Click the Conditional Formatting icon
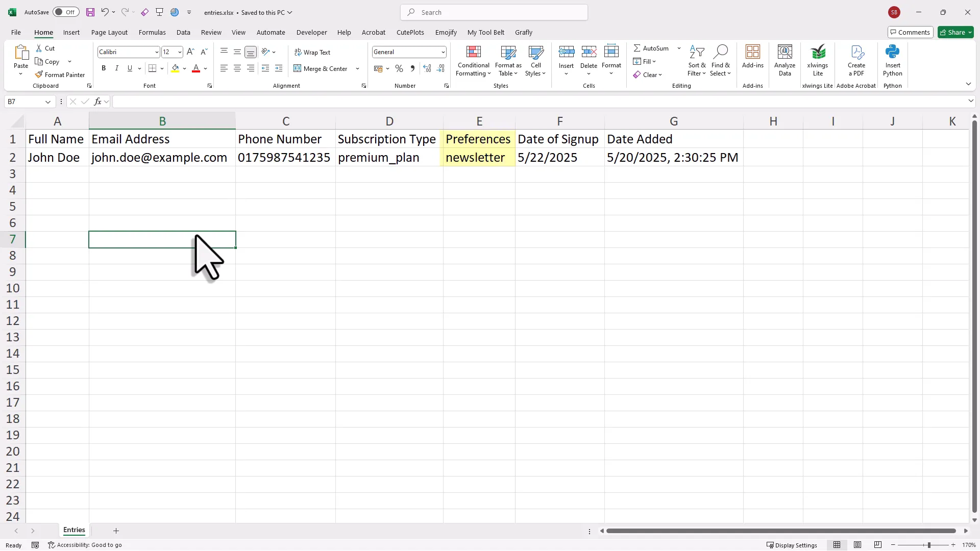The image size is (980, 551). click(474, 52)
